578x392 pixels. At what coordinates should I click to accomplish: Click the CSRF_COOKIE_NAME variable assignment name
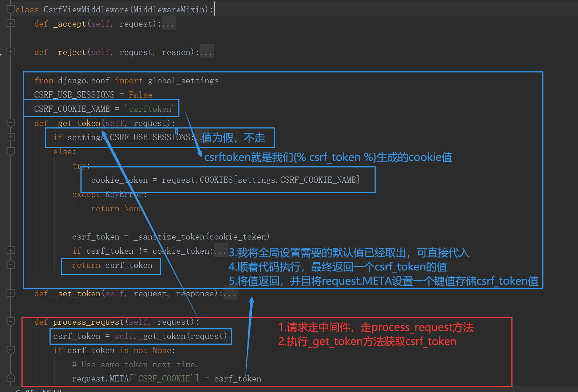pyautogui.click(x=72, y=109)
